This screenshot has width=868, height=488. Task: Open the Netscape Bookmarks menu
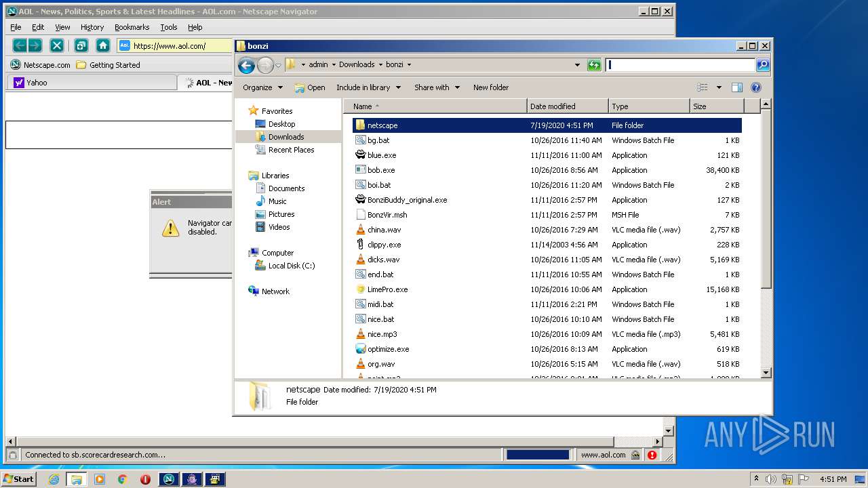[132, 27]
